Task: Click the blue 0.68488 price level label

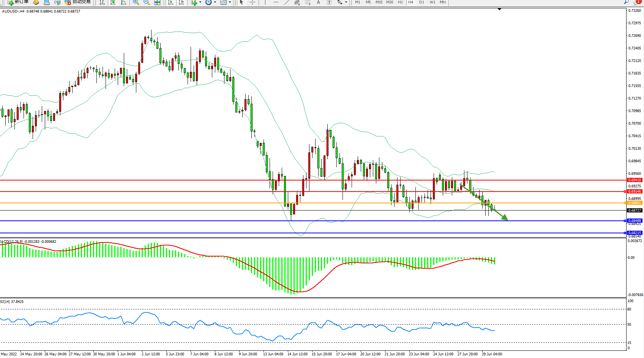Action: (x=635, y=221)
